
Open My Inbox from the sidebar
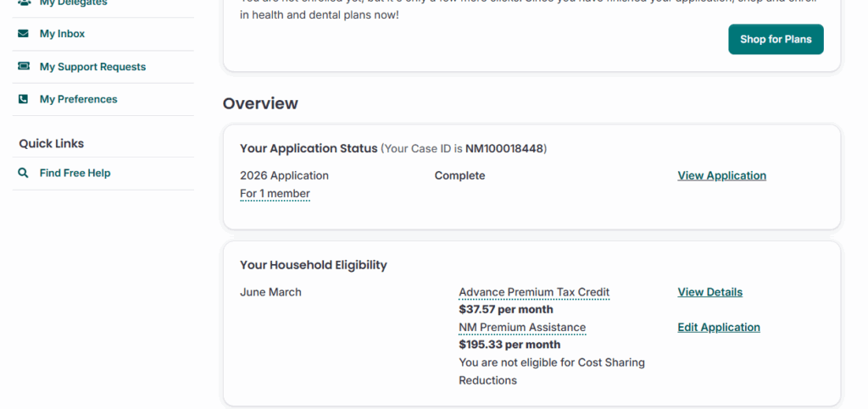tap(62, 34)
